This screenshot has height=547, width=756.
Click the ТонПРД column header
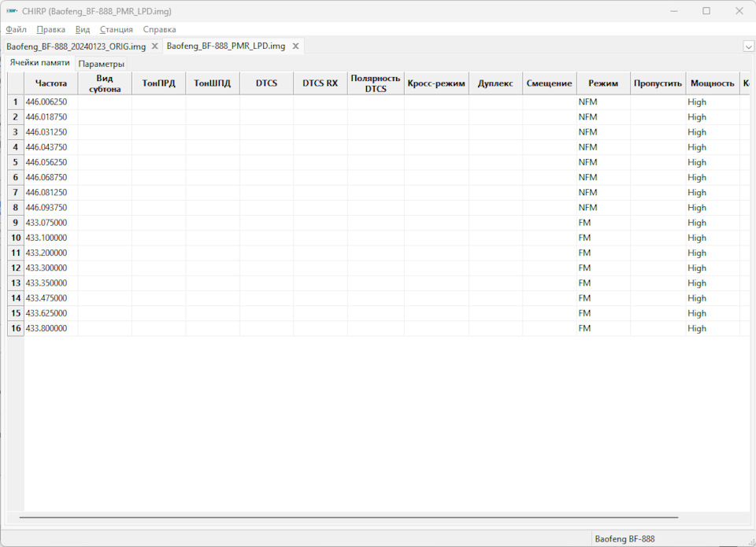(158, 83)
